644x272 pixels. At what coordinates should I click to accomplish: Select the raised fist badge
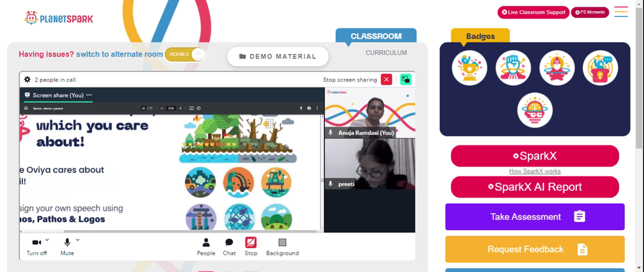click(513, 68)
